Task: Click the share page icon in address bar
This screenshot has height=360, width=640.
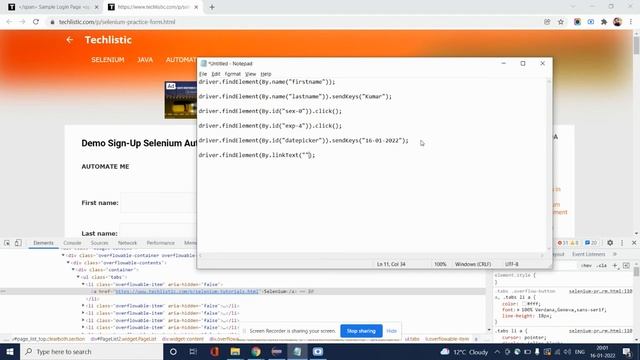Action: (x=547, y=22)
